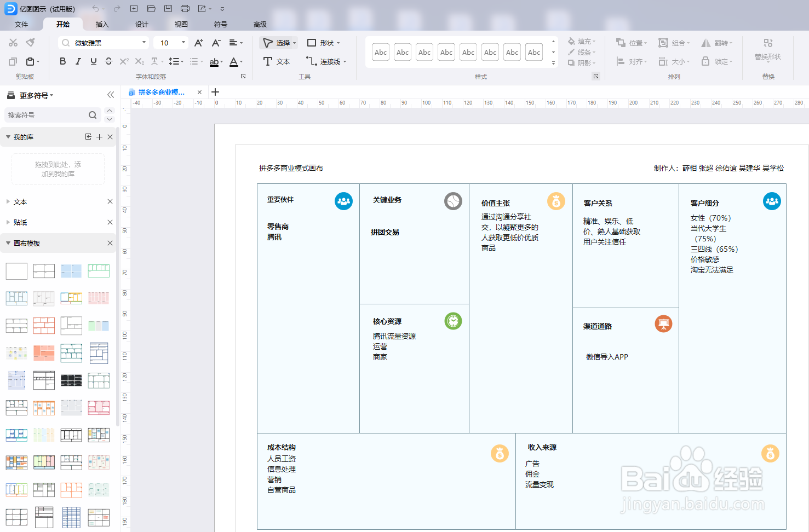Close the 拼多多商业模... document tab
The width and height of the screenshot is (809, 532).
pyautogui.click(x=199, y=92)
